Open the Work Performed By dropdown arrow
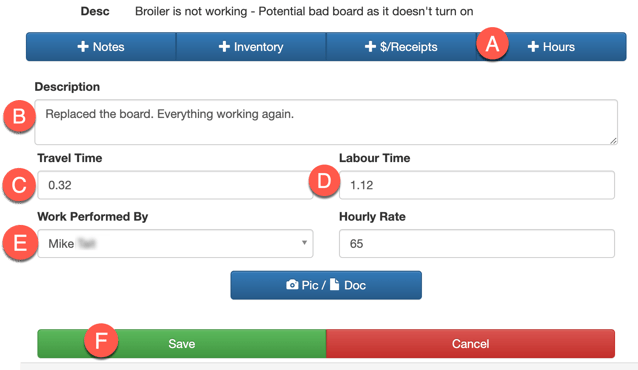This screenshot has width=638, height=370. (x=304, y=243)
